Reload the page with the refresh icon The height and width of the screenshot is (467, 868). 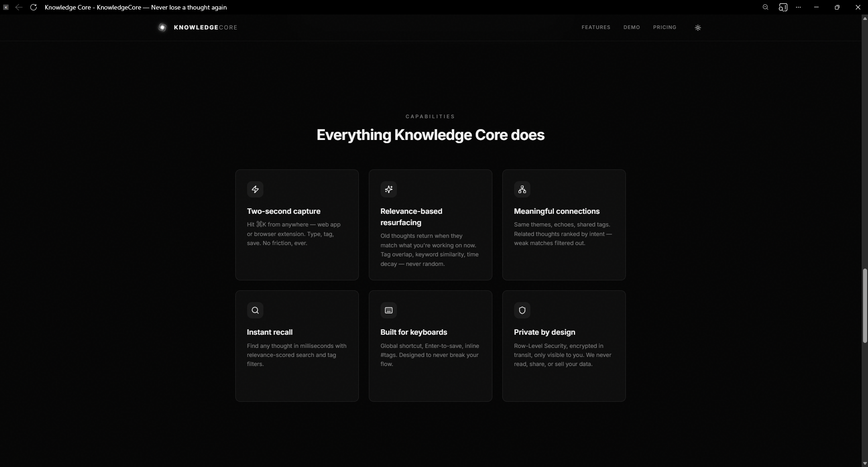pos(34,7)
